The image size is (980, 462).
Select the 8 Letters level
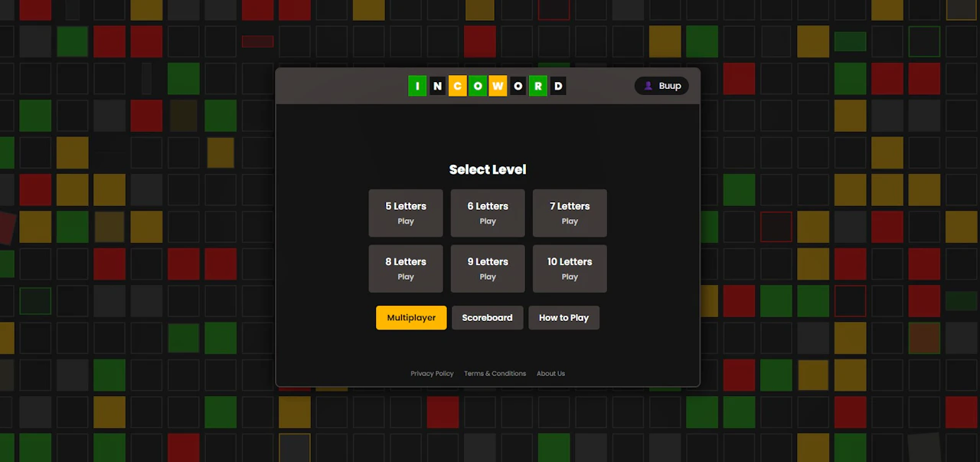coord(406,269)
